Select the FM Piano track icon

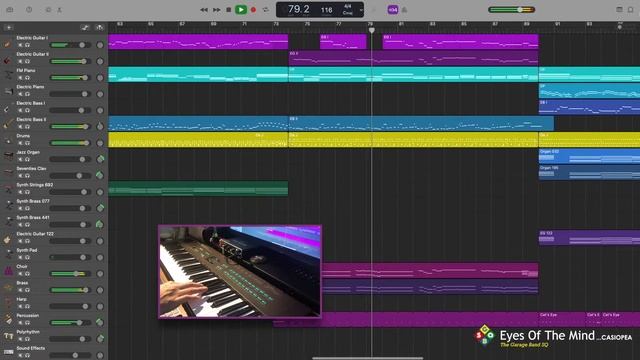click(8, 76)
